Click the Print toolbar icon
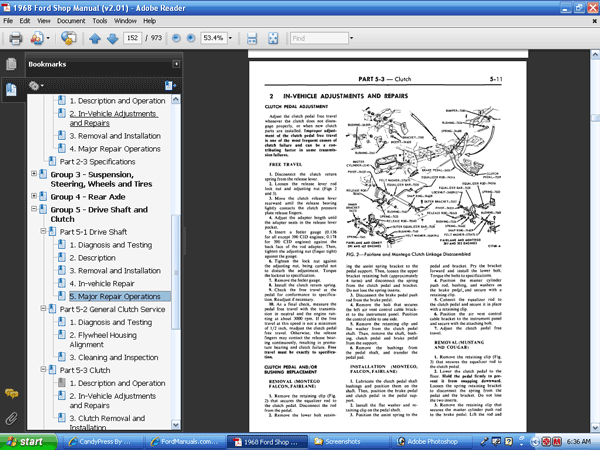Screen dimensions: 600x450 coord(16,38)
